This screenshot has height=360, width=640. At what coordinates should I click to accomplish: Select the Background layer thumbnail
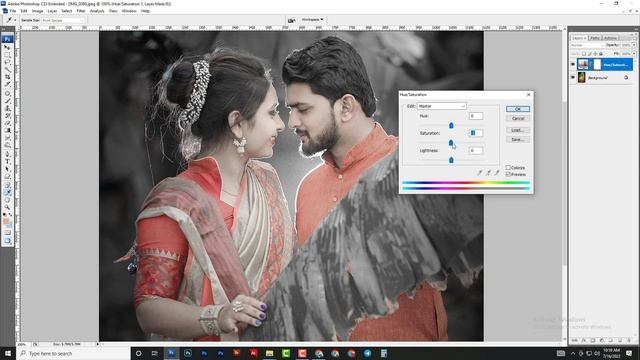click(x=582, y=77)
